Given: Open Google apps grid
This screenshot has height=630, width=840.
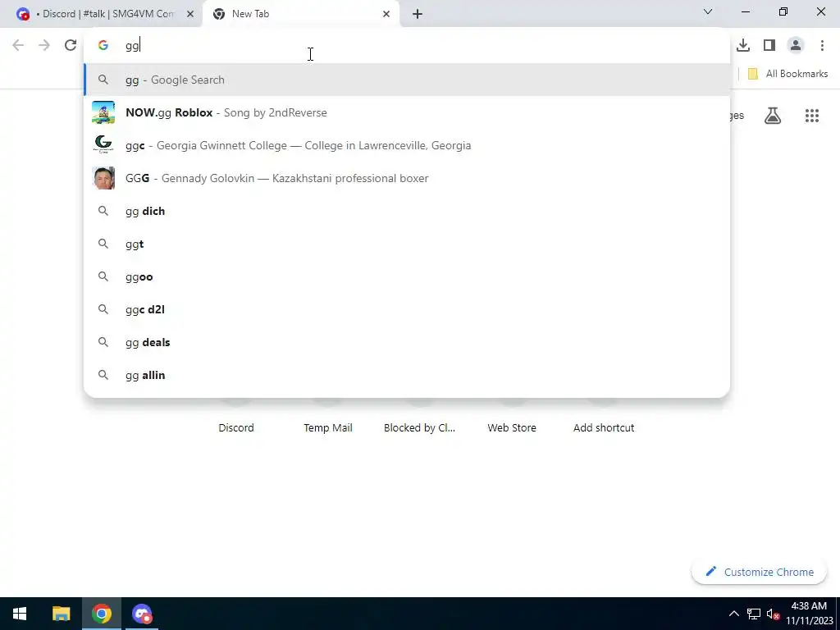Looking at the screenshot, I should [811, 115].
